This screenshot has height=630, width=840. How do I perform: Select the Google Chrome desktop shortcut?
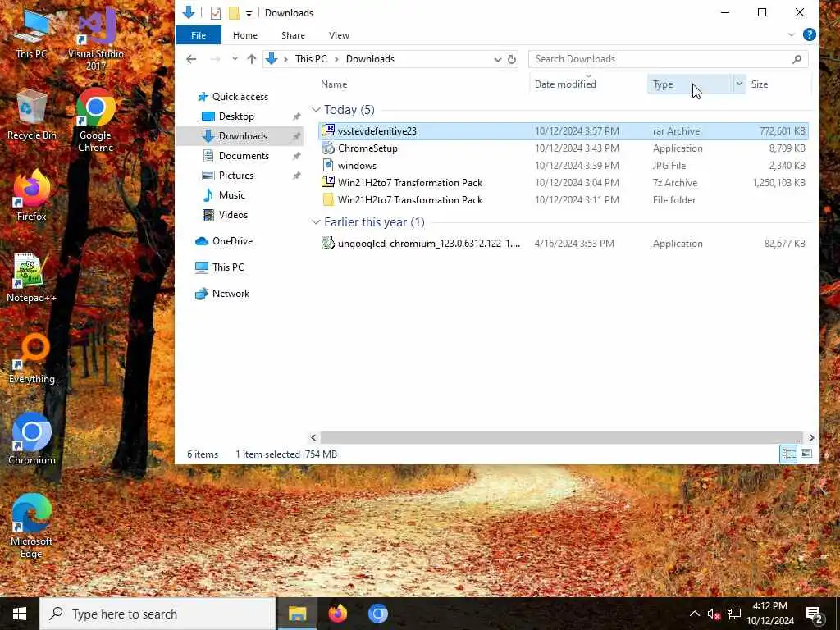(x=96, y=120)
